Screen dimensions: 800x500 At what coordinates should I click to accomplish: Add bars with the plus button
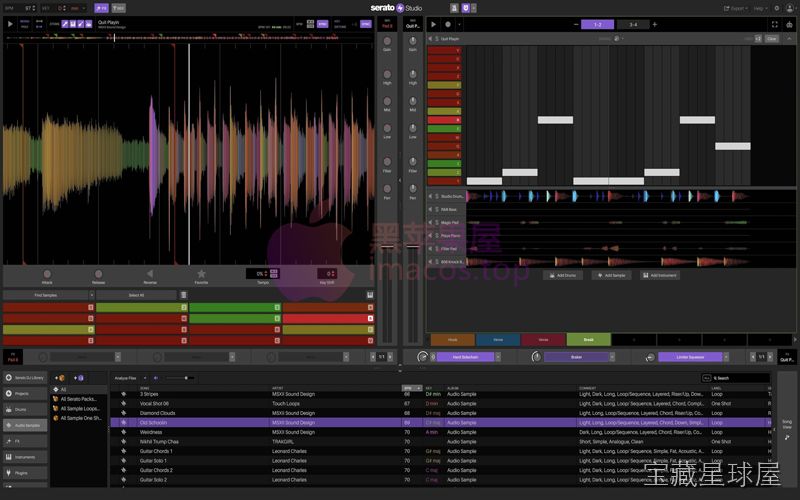(655, 24)
